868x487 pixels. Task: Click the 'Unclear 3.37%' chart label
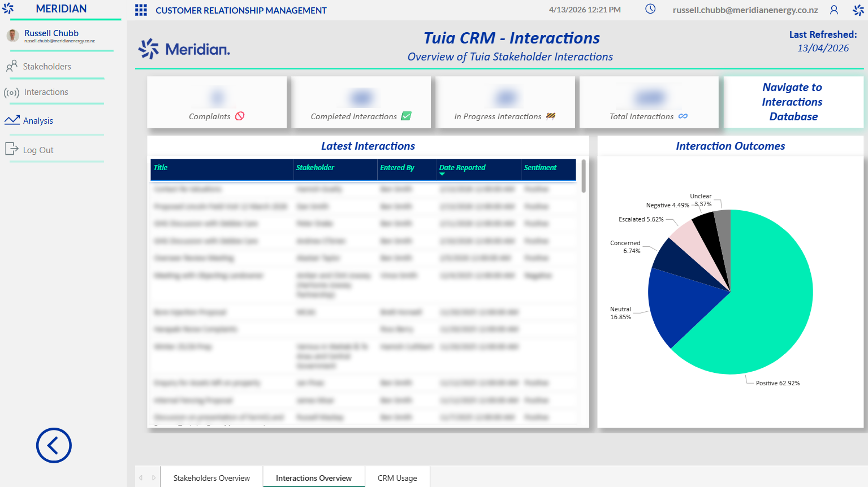pyautogui.click(x=701, y=200)
